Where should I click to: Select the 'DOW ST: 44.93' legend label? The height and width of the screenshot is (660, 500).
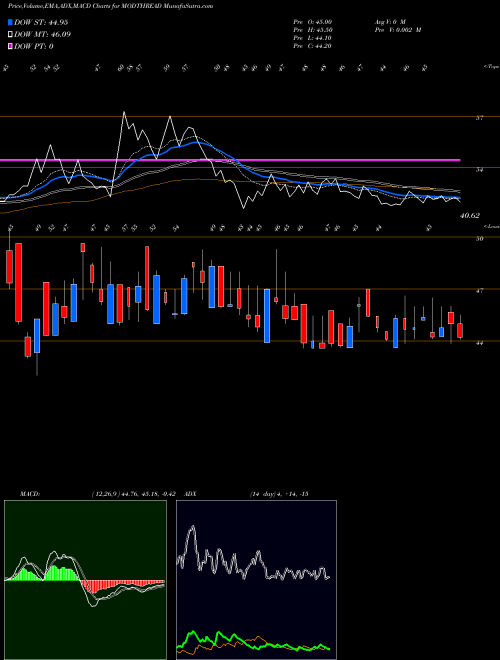tap(41, 22)
